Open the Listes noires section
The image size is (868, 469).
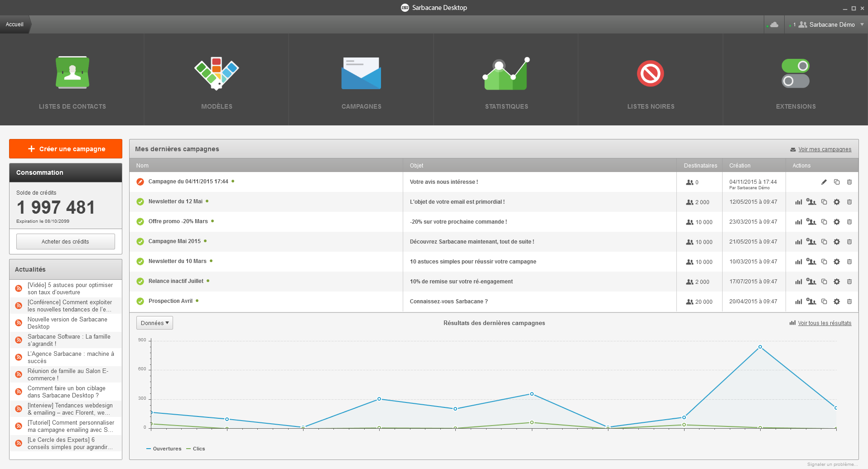tap(651, 81)
